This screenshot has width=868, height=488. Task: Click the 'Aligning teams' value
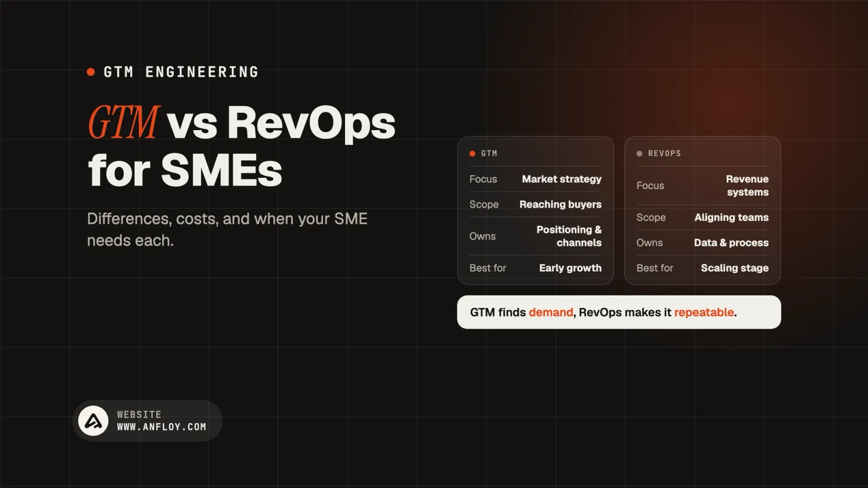[731, 217]
